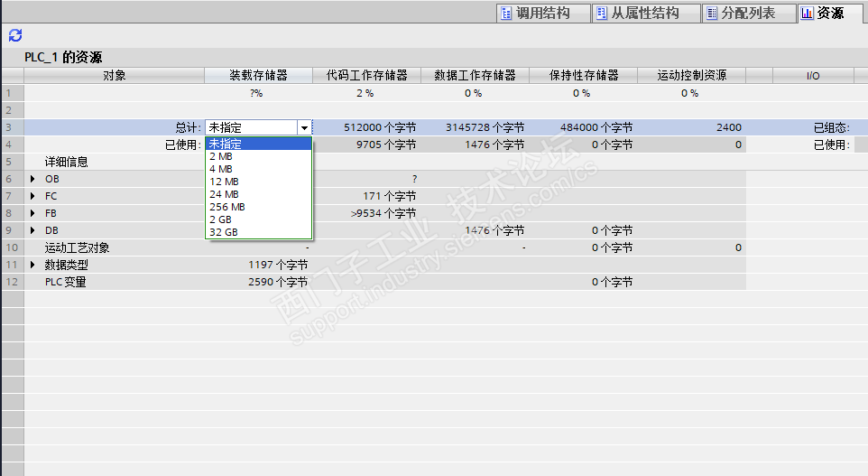
Task: Click the 已组态: label
Action: click(x=832, y=127)
